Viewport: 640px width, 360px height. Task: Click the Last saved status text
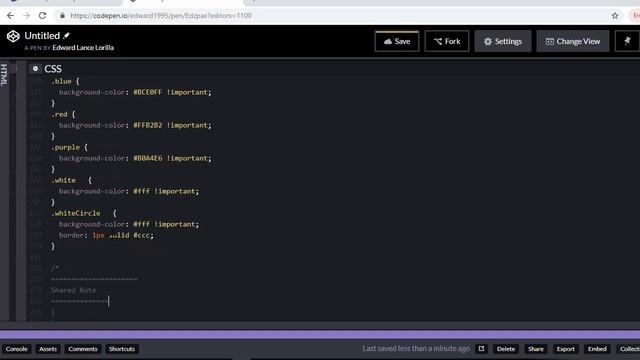(x=416, y=349)
